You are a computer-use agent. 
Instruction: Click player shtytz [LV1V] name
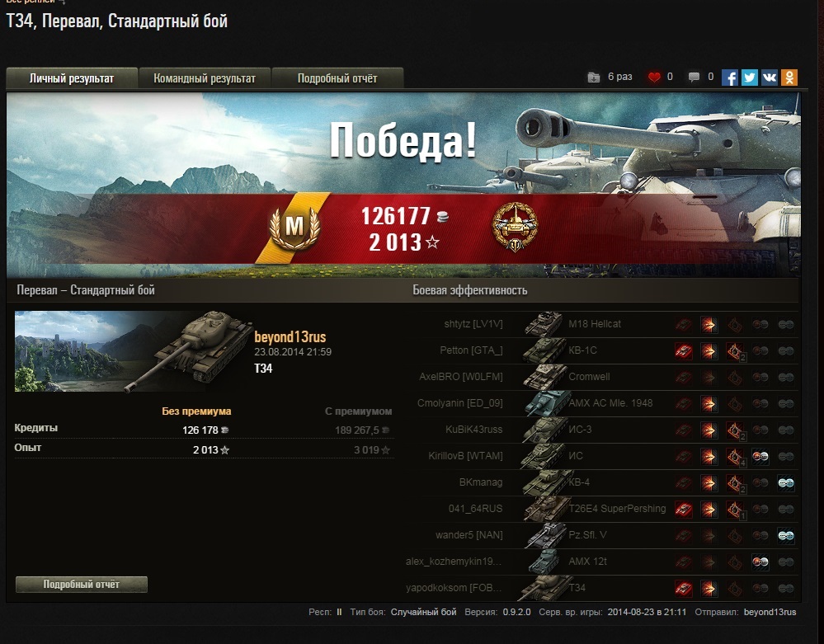pyautogui.click(x=473, y=323)
